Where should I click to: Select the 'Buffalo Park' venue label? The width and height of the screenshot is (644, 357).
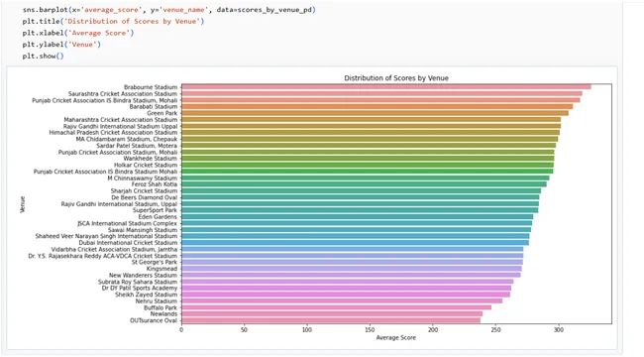[x=161, y=307]
